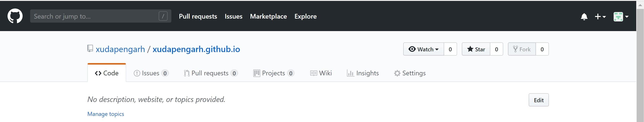
Task: Open the user avatar menu
Action: tap(621, 17)
